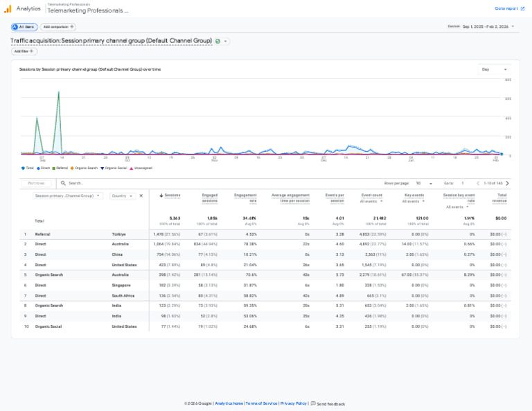Click the Direct South Africa row

click(265, 296)
